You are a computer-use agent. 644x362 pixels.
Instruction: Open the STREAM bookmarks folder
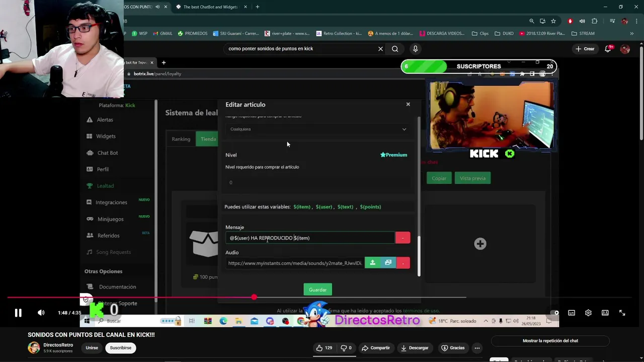click(x=583, y=34)
